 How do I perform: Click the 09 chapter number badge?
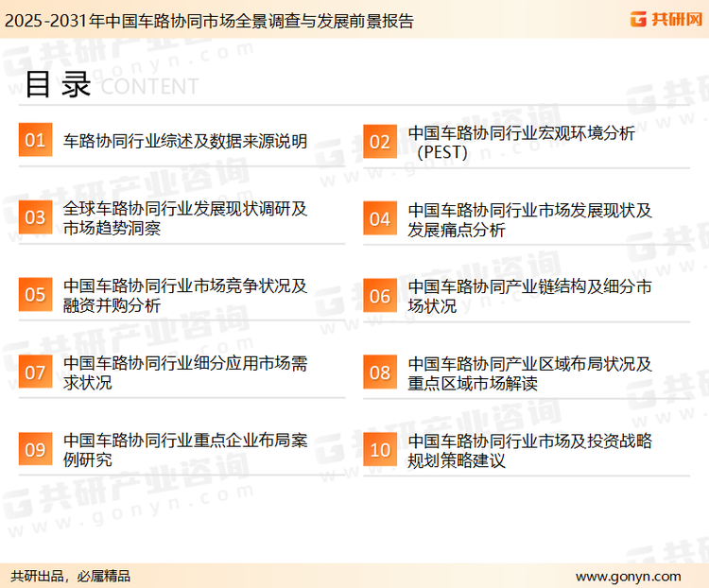pyautogui.click(x=35, y=450)
